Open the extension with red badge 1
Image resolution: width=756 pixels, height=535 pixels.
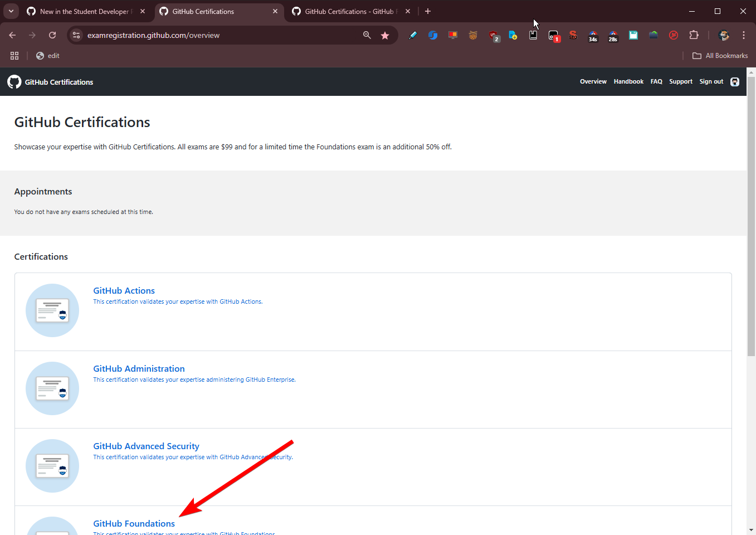554,36
